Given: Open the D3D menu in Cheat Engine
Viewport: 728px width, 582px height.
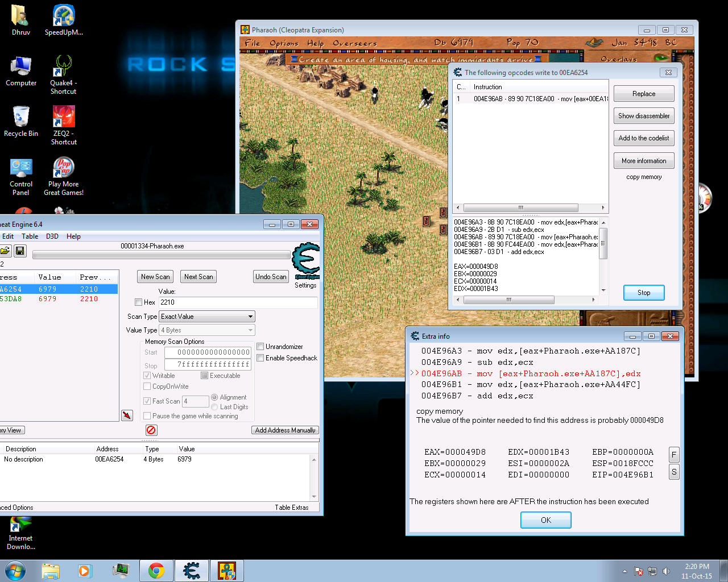Looking at the screenshot, I should (x=52, y=236).
